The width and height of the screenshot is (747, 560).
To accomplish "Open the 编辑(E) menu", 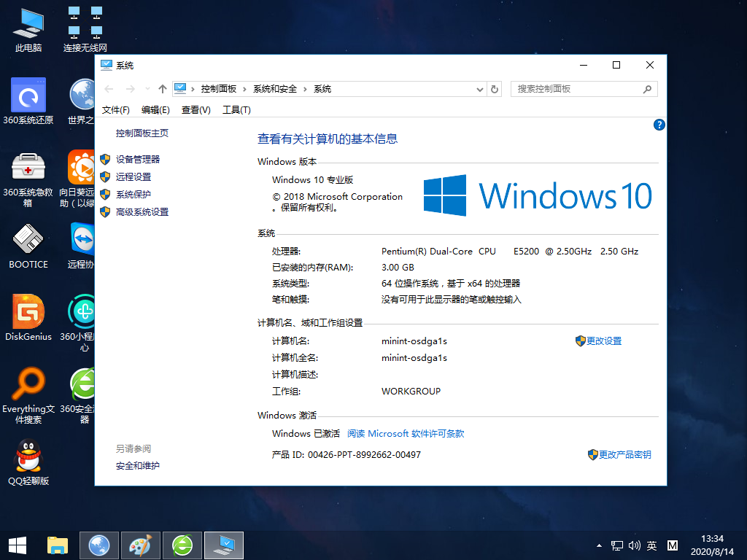I will pos(155,110).
